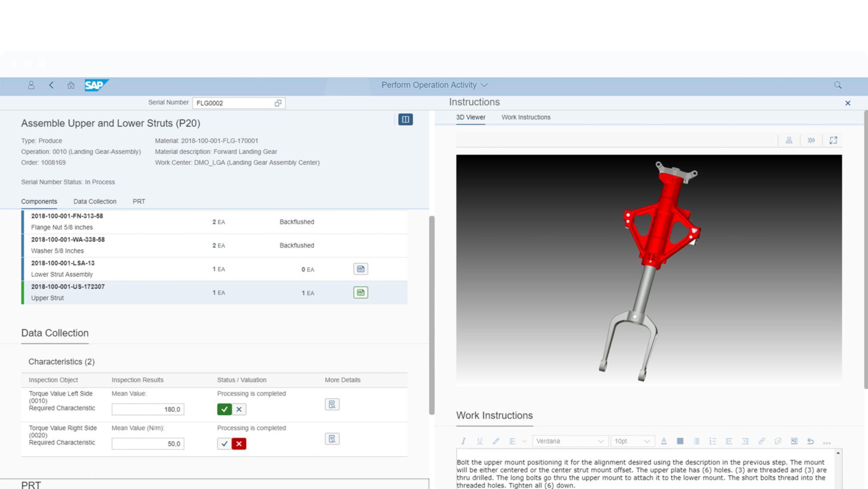Switch to Work Instructions tab
Viewport: 868px width, 489px height.
[526, 117]
